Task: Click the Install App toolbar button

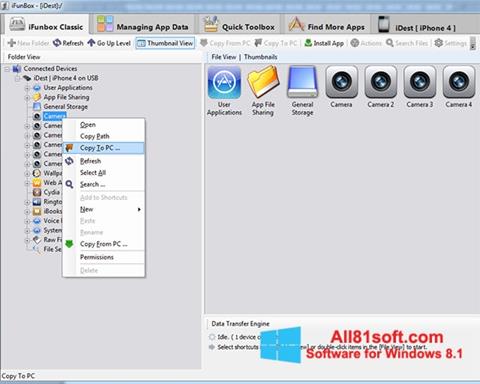Action: (324, 43)
